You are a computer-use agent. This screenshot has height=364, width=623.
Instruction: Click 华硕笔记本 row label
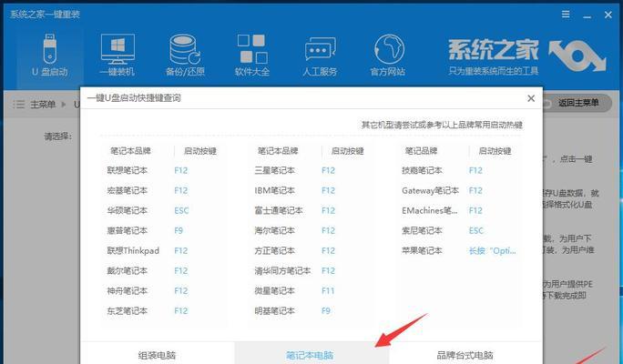pos(128,210)
